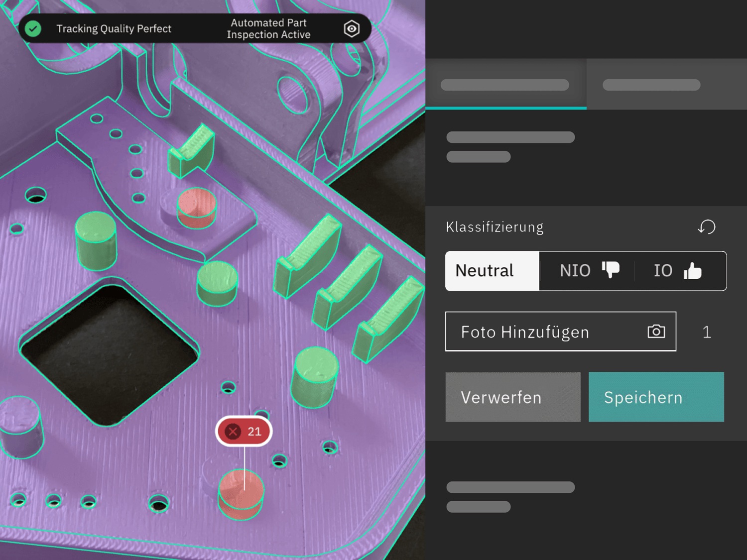Mark the part as NIO

click(x=588, y=271)
